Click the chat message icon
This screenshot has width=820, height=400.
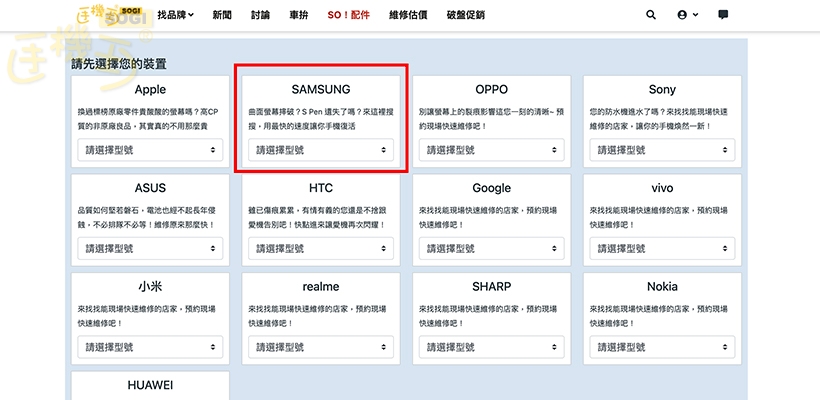pyautogui.click(x=723, y=16)
